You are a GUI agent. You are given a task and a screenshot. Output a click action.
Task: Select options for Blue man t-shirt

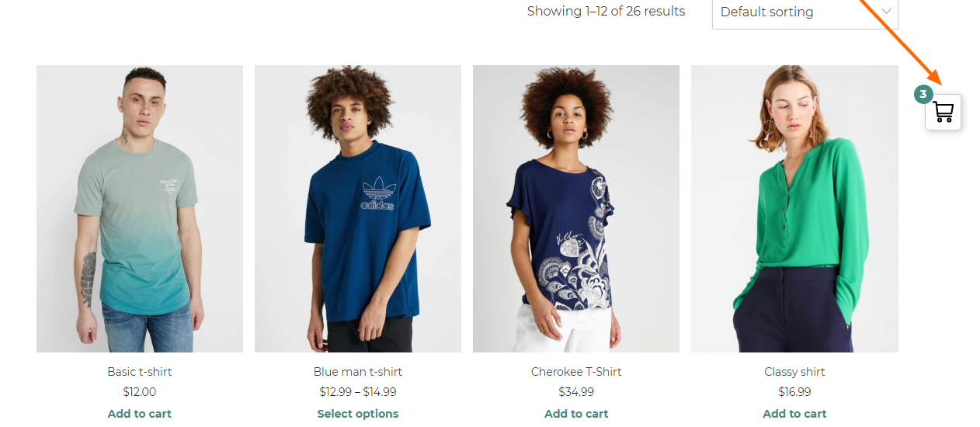(x=358, y=414)
